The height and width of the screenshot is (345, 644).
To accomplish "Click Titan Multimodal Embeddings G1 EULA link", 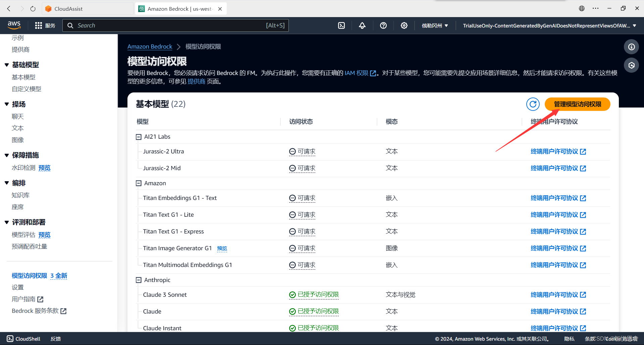I will click(558, 265).
